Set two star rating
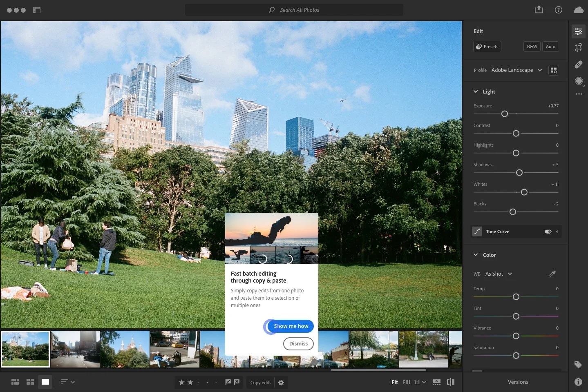588x392 pixels. [x=190, y=383]
